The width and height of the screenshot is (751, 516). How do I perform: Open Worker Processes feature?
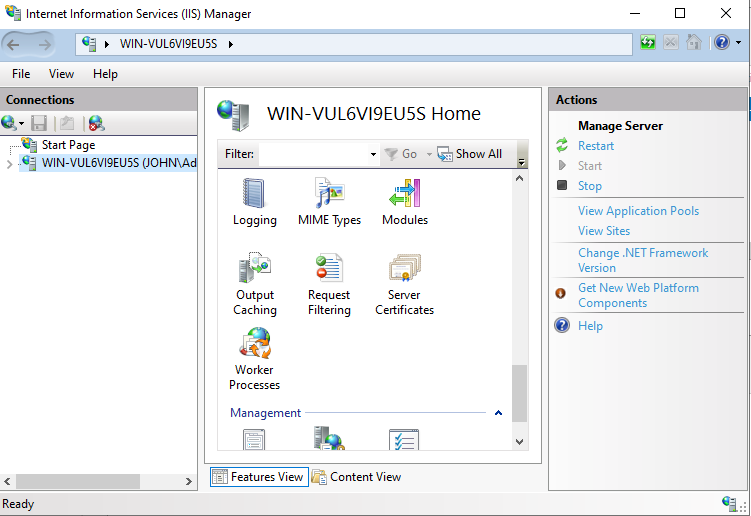tap(255, 359)
